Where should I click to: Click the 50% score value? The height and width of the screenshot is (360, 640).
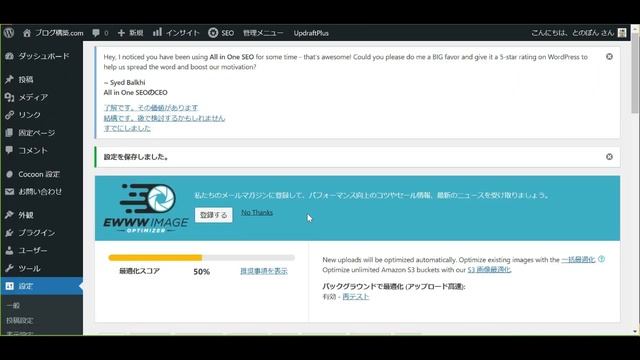tap(202, 272)
